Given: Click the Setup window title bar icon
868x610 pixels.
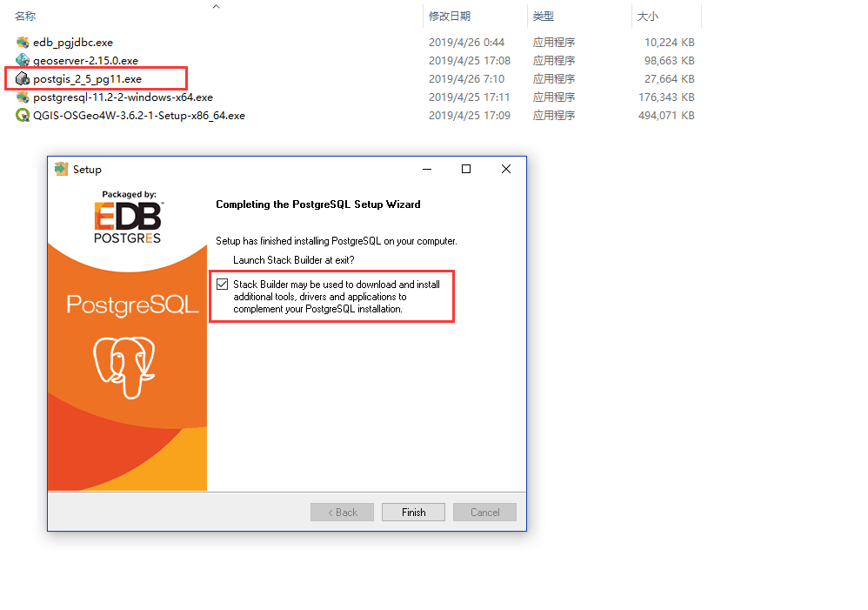Looking at the screenshot, I should click(x=61, y=169).
